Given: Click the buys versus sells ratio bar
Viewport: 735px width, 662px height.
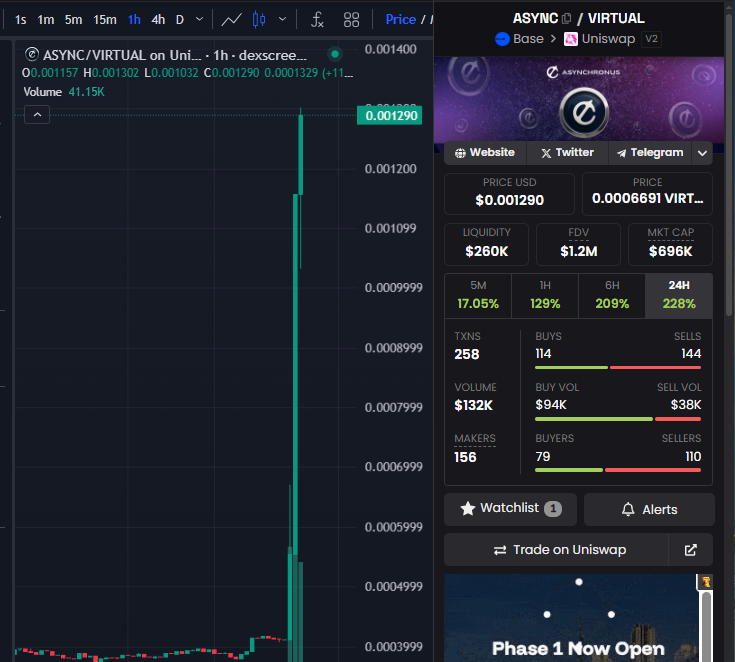Looking at the screenshot, I should (x=618, y=368).
